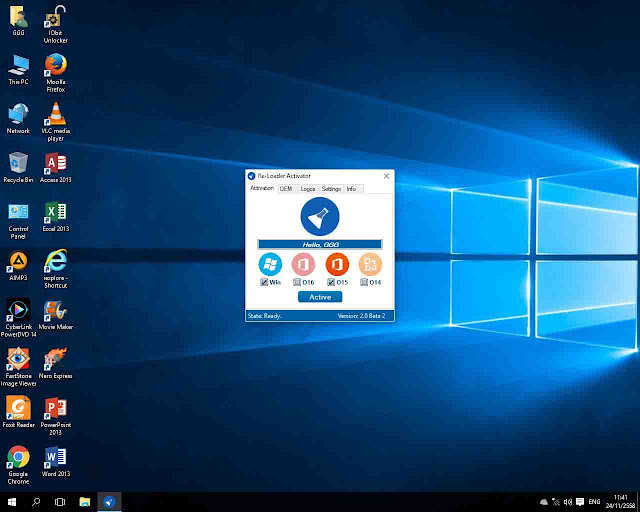Open taskbar Search magnifier

[36, 502]
